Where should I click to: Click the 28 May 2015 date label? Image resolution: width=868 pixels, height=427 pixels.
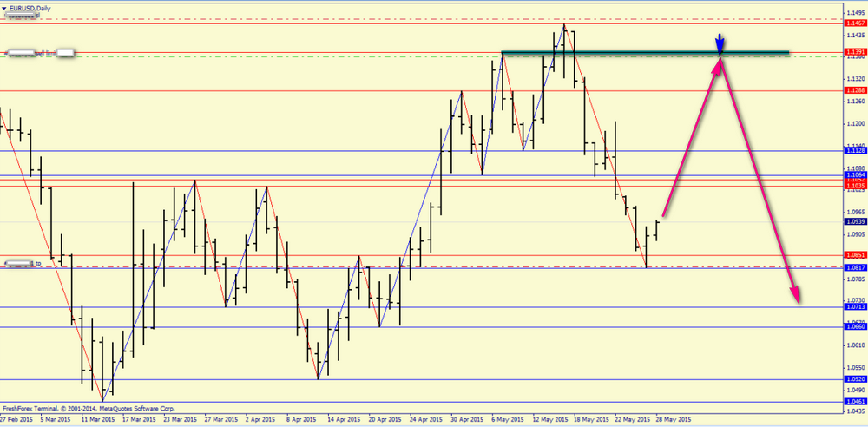[675, 419]
